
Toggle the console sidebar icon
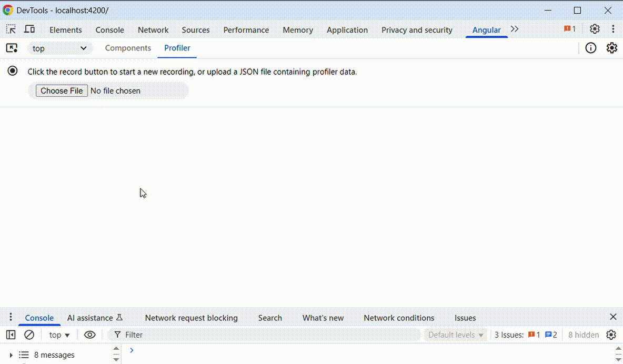(11, 335)
